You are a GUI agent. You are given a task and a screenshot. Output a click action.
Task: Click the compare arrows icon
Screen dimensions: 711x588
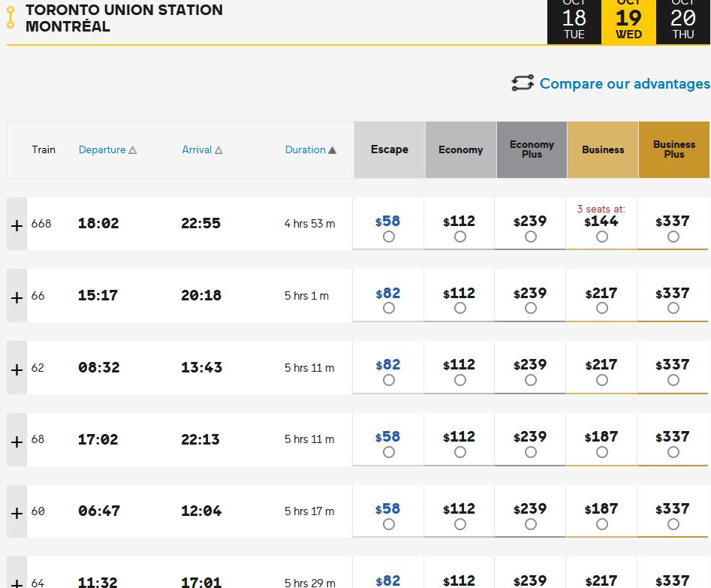click(x=523, y=83)
